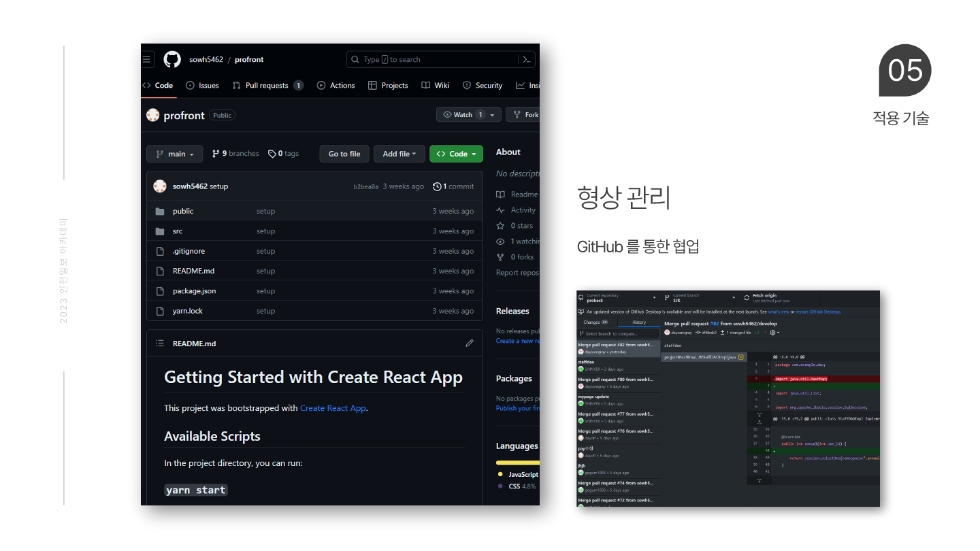Click the public folder icon
The image size is (980, 551).
[160, 211]
